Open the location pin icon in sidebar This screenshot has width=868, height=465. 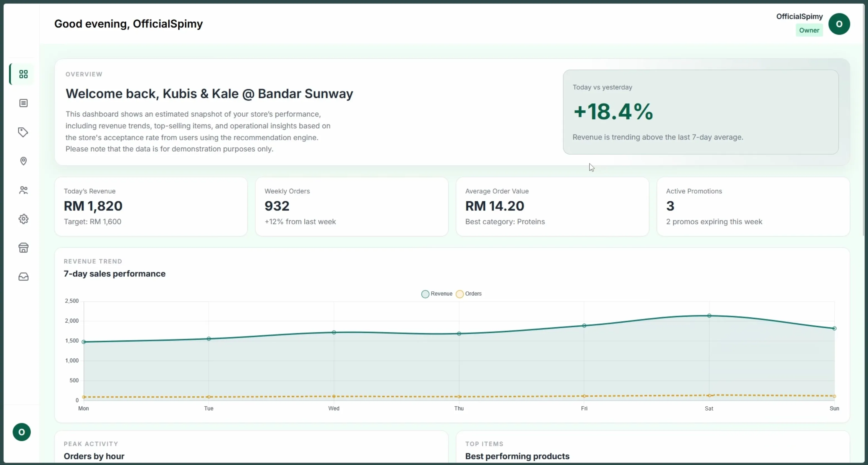23,161
